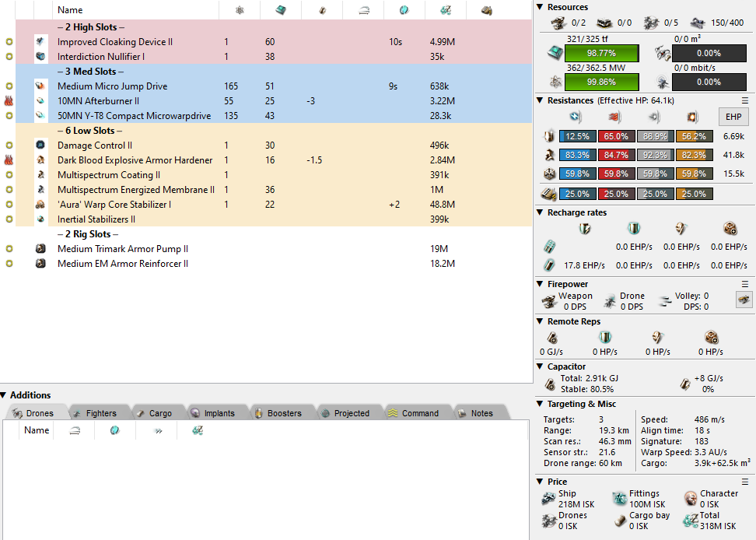This screenshot has height=540, width=756.
Task: Click the 99.86% powergrid usage bar
Action: pyautogui.click(x=601, y=82)
